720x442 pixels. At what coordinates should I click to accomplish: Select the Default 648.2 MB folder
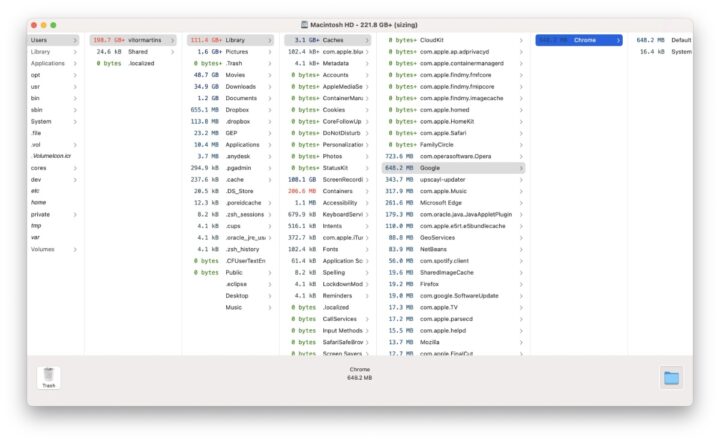click(663, 40)
